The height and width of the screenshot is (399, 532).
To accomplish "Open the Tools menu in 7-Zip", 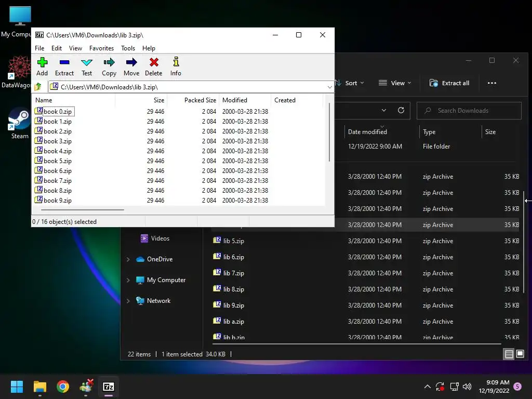I will (128, 48).
